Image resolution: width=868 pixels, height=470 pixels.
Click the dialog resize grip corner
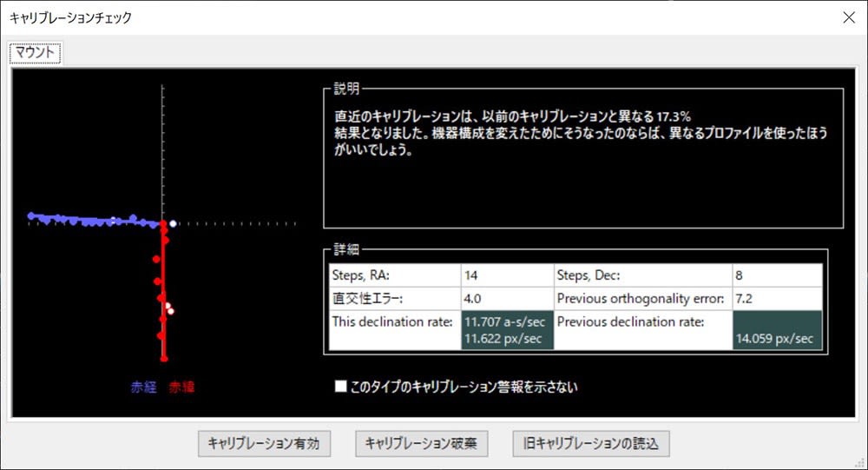[861, 464]
